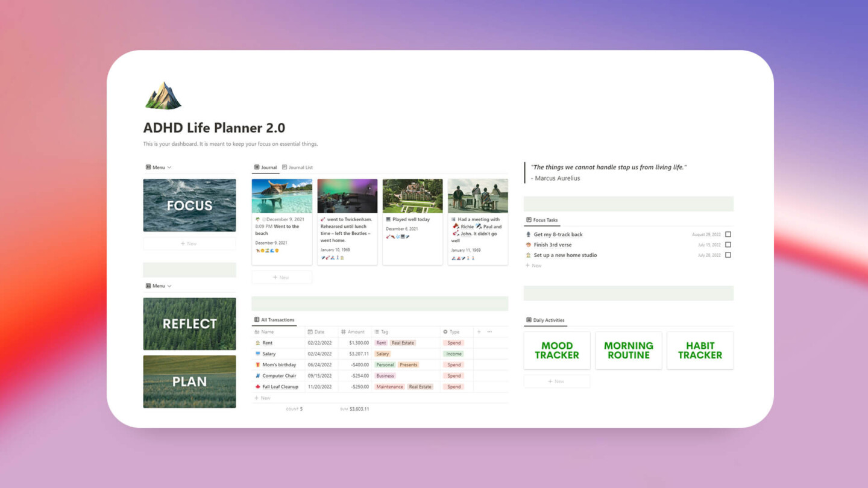This screenshot has width=868, height=488.
Task: Open the Type column header menu
Action: pos(451,332)
